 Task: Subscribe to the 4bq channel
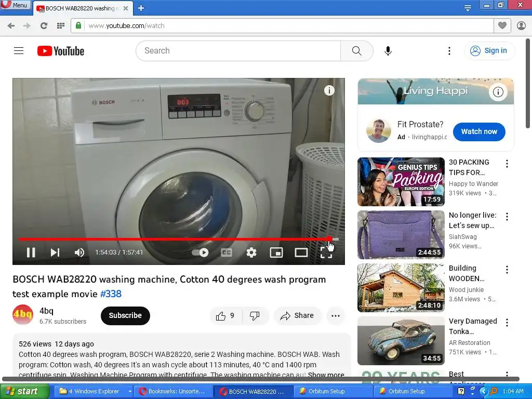125,315
